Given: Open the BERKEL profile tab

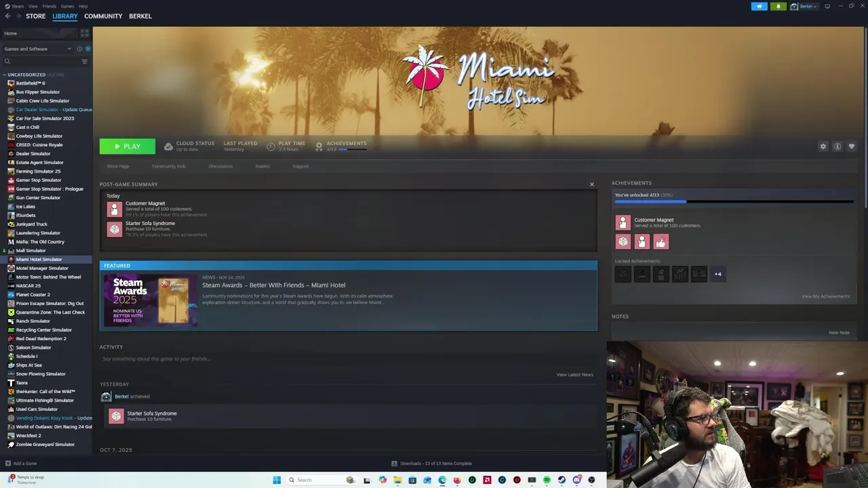Looking at the screenshot, I should (140, 16).
